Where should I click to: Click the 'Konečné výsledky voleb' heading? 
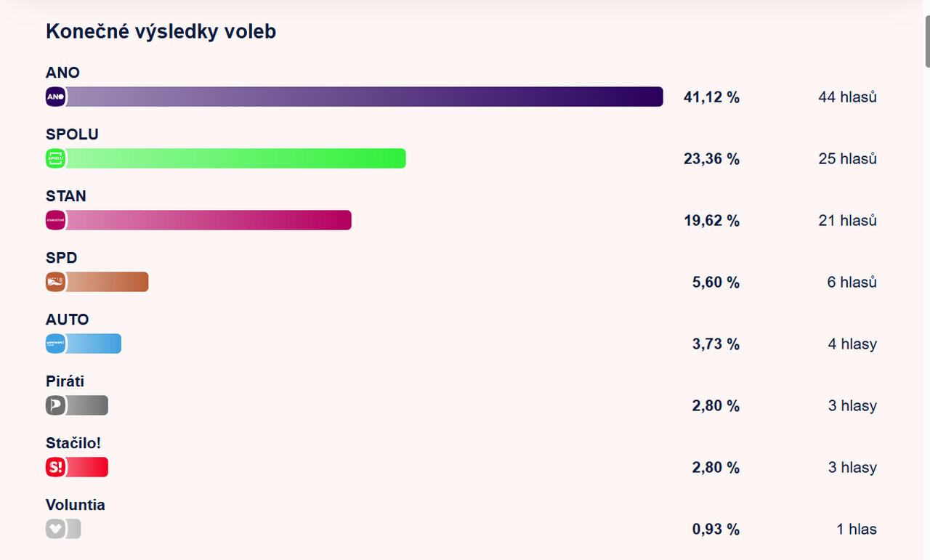(x=161, y=31)
